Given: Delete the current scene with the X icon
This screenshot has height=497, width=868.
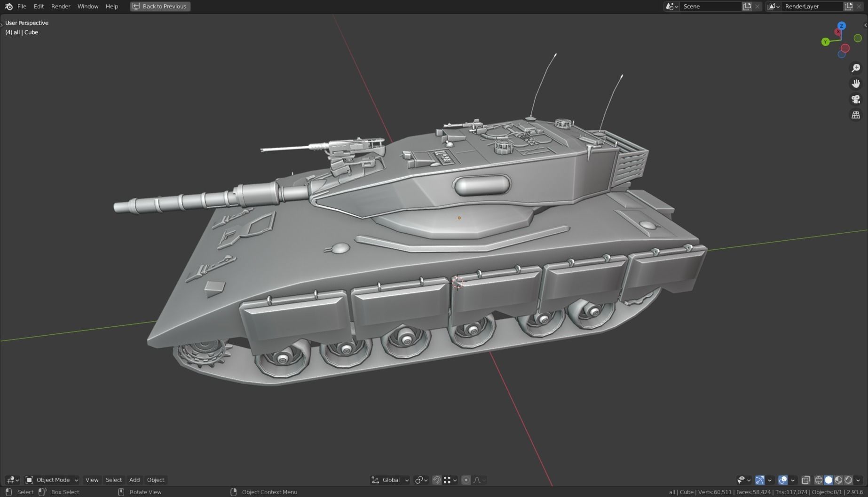Looking at the screenshot, I should click(x=757, y=7).
